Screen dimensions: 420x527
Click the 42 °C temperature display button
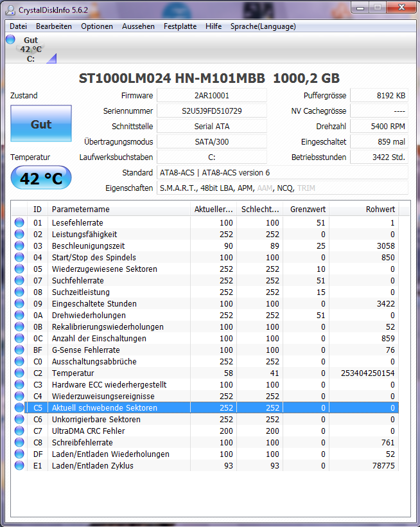[41, 177]
